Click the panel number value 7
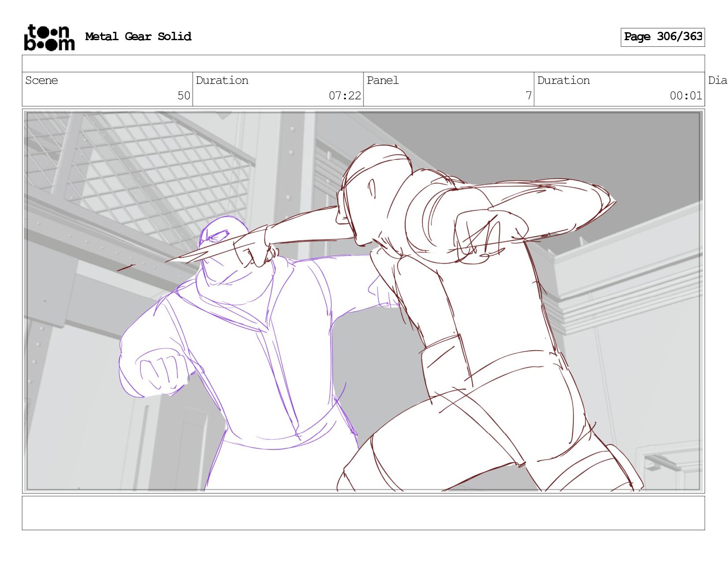Image resolution: width=728 pixels, height=563 pixels. coord(529,96)
